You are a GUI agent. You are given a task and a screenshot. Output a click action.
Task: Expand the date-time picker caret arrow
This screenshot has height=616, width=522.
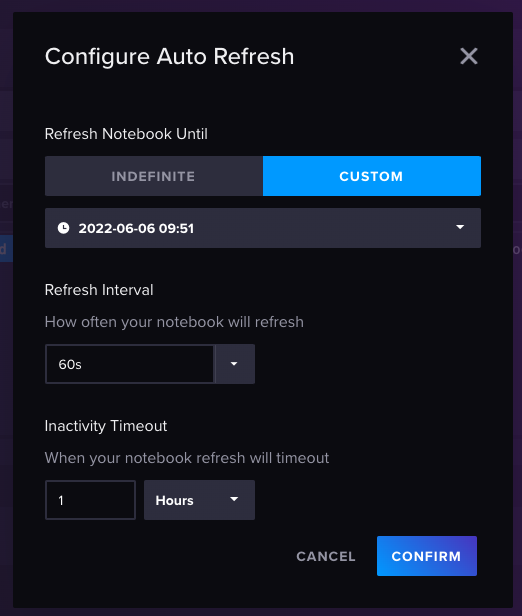pyautogui.click(x=460, y=227)
